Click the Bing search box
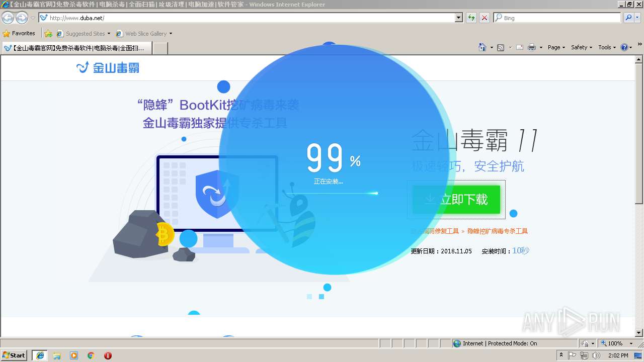The image size is (644, 362). pyautogui.click(x=557, y=18)
